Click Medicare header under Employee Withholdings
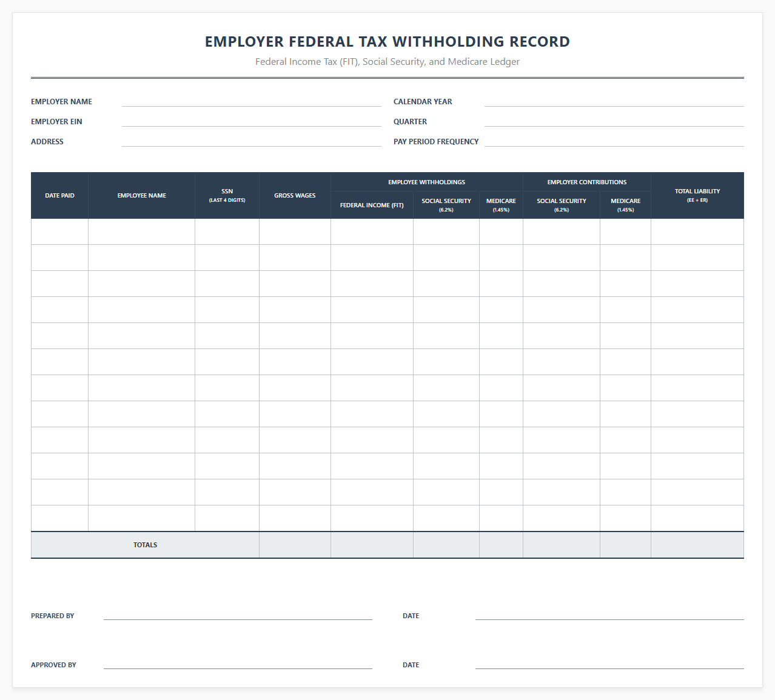This screenshot has width=775, height=700. point(501,205)
